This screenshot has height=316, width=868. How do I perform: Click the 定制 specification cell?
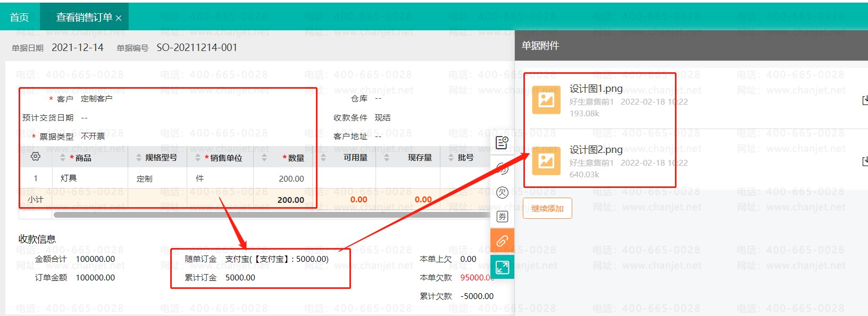pos(145,178)
